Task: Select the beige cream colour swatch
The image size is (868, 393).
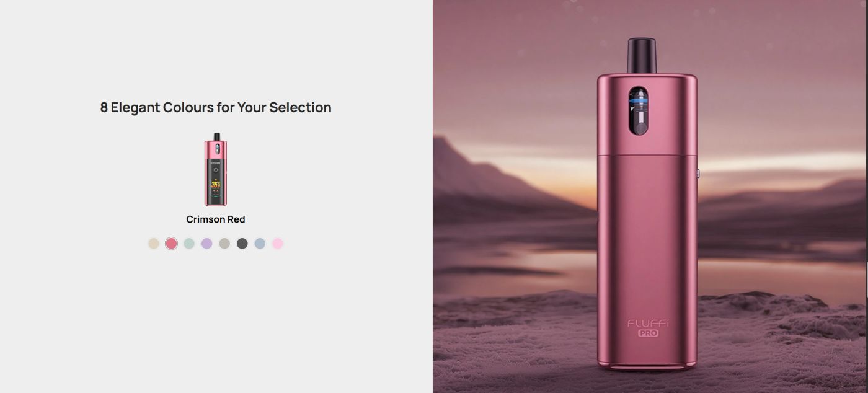Action: click(x=154, y=244)
